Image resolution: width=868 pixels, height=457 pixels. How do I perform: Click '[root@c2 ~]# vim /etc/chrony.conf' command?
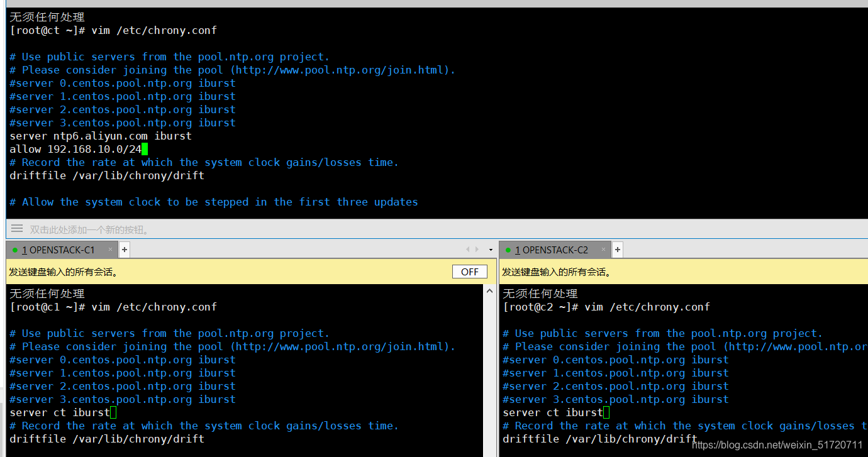pos(606,307)
